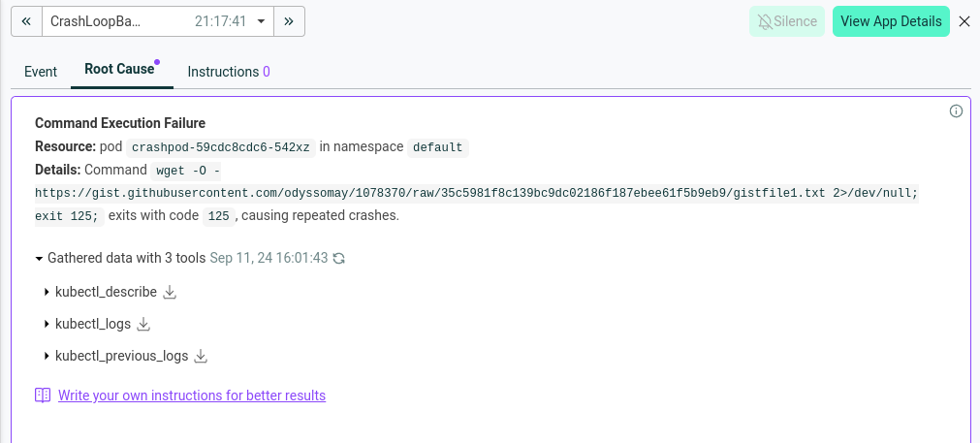Download kubectl_describe output
This screenshot has width=980, height=443.
[170, 292]
